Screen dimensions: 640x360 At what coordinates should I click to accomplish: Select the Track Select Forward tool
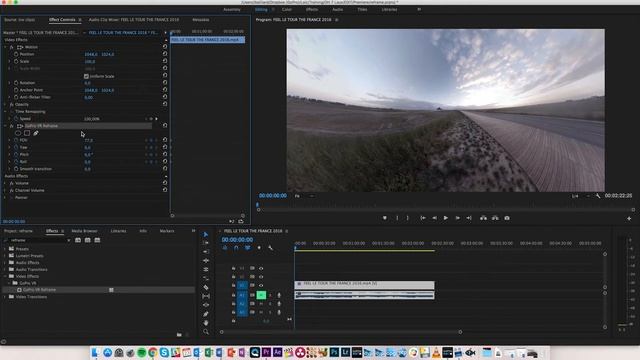[206, 243]
